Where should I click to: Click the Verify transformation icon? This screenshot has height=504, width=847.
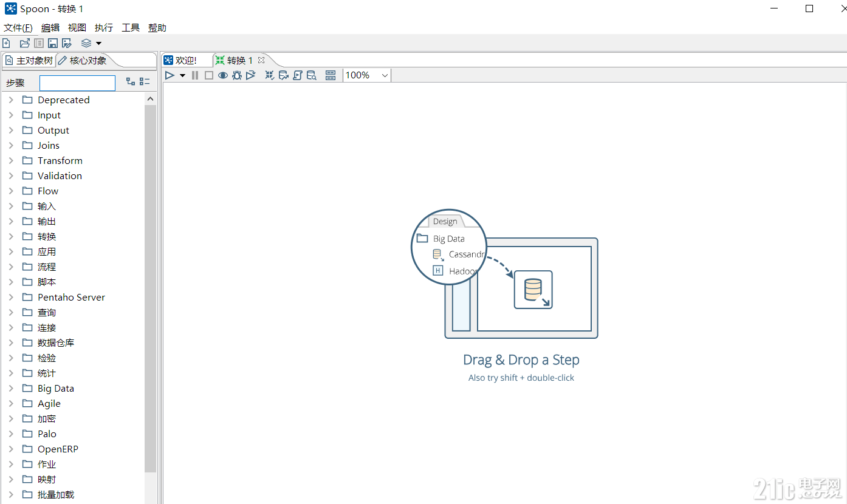point(270,75)
